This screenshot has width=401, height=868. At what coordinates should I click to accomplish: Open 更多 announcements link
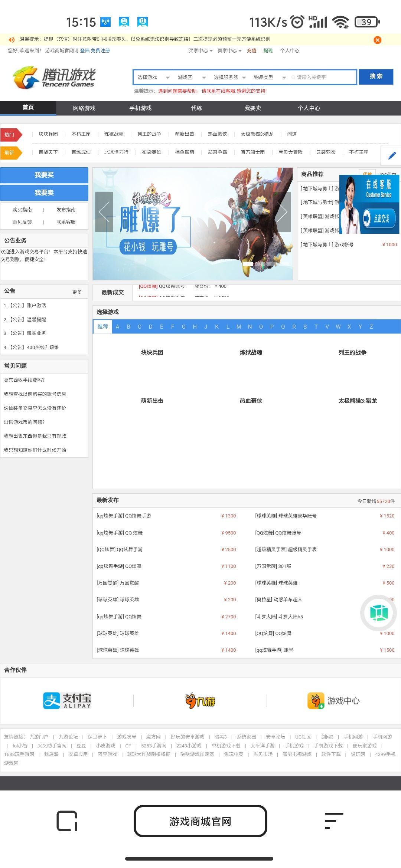coord(77,292)
